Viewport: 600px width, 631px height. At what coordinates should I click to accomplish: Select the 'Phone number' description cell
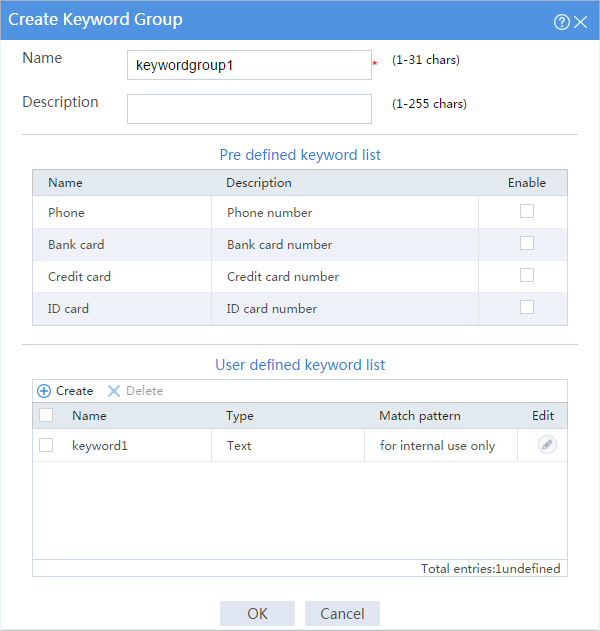click(345, 212)
